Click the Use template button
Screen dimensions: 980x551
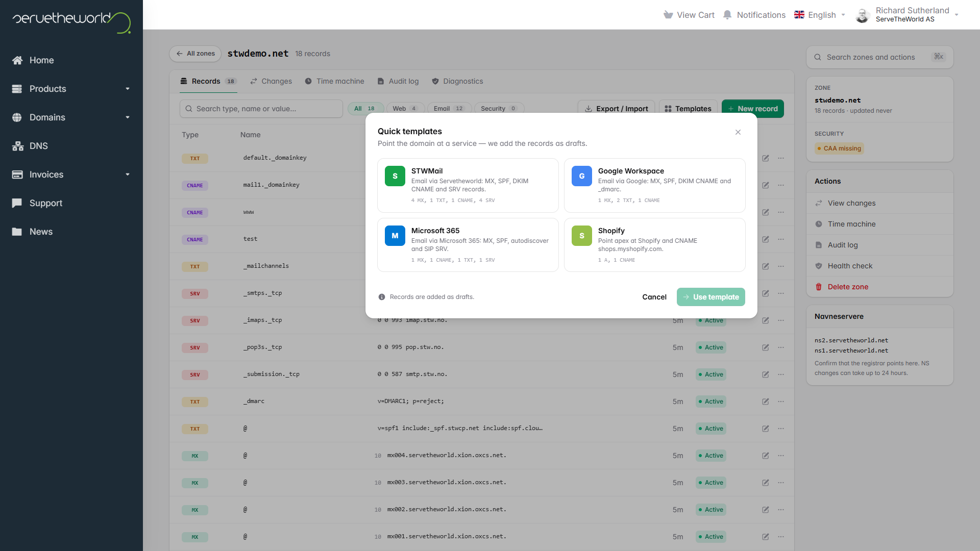pos(711,297)
